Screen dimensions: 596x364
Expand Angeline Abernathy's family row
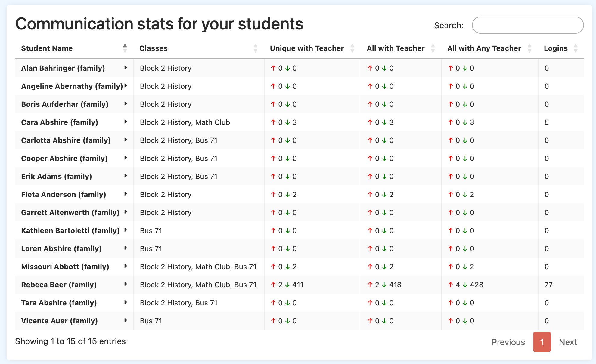(126, 86)
